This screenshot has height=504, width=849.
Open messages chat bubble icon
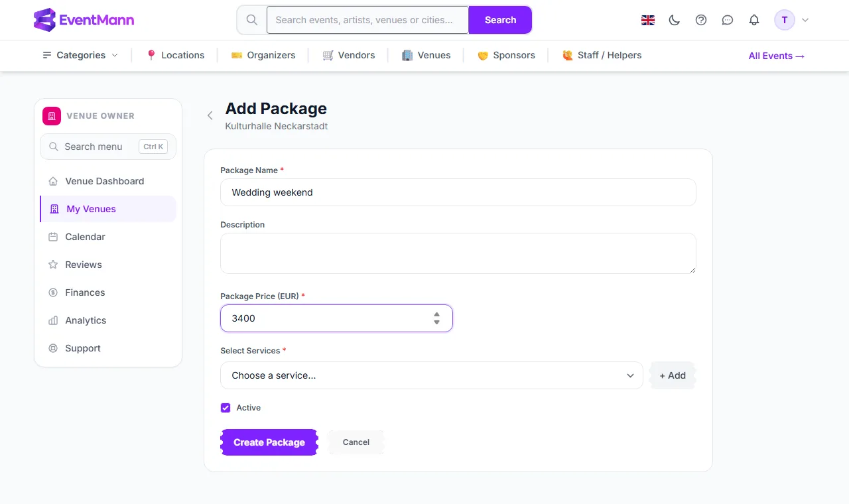(x=728, y=20)
